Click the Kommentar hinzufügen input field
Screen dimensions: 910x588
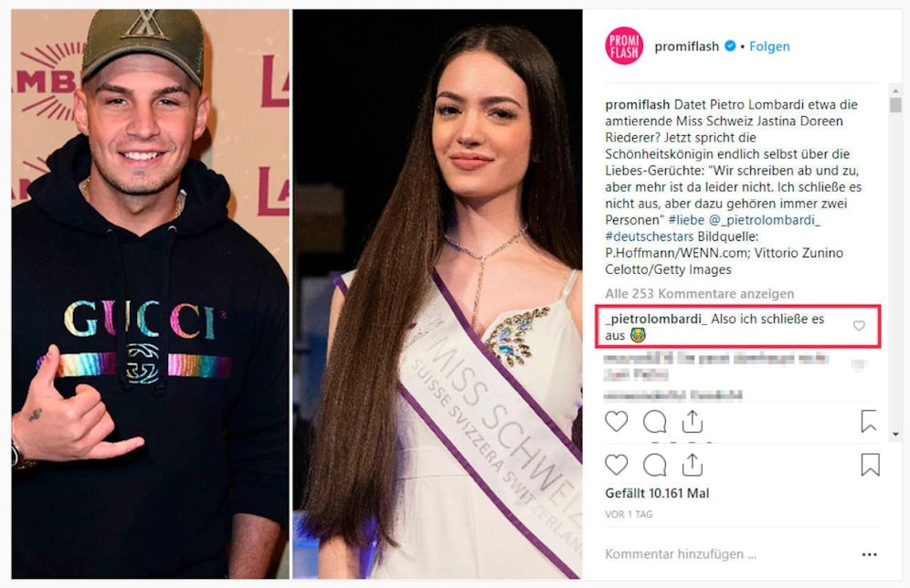(x=680, y=552)
